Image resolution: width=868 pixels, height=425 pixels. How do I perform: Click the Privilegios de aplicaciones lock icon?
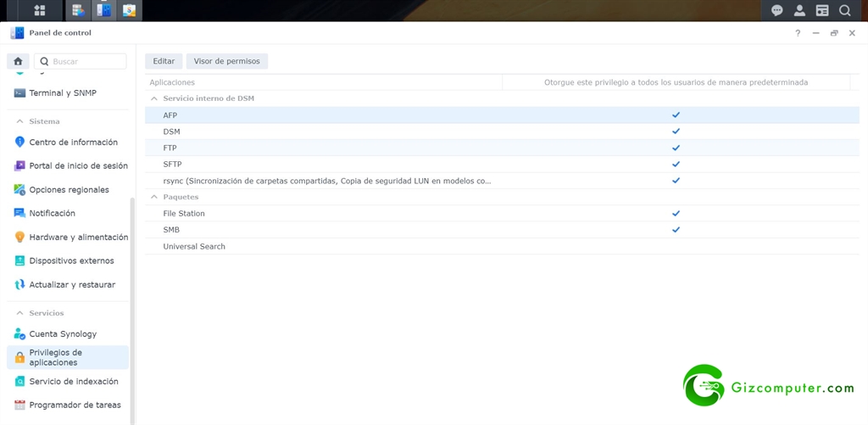click(x=20, y=357)
